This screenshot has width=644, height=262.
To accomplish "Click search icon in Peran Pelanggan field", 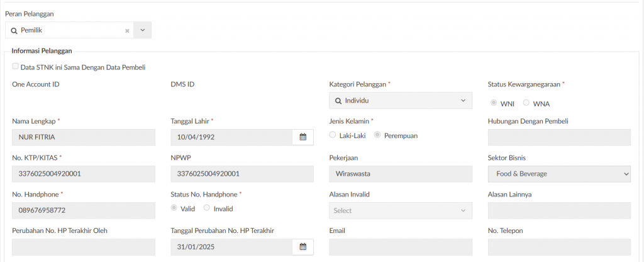I will pos(14,30).
